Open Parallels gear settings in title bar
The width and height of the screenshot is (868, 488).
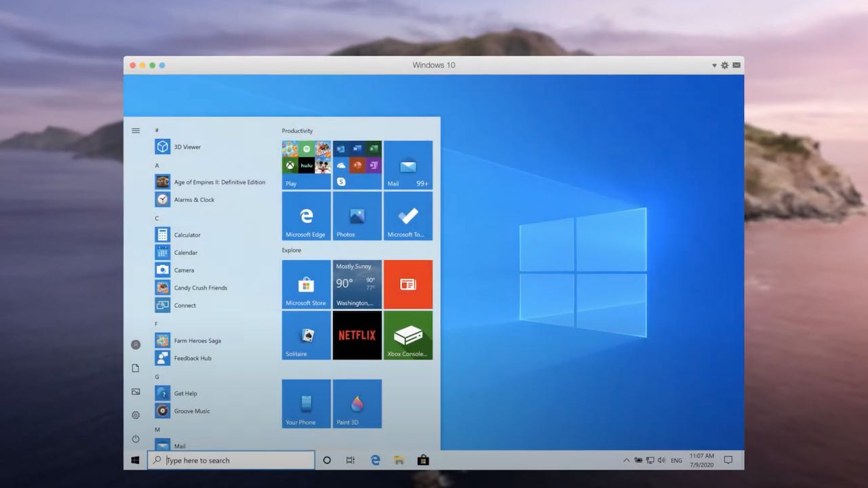(725, 65)
